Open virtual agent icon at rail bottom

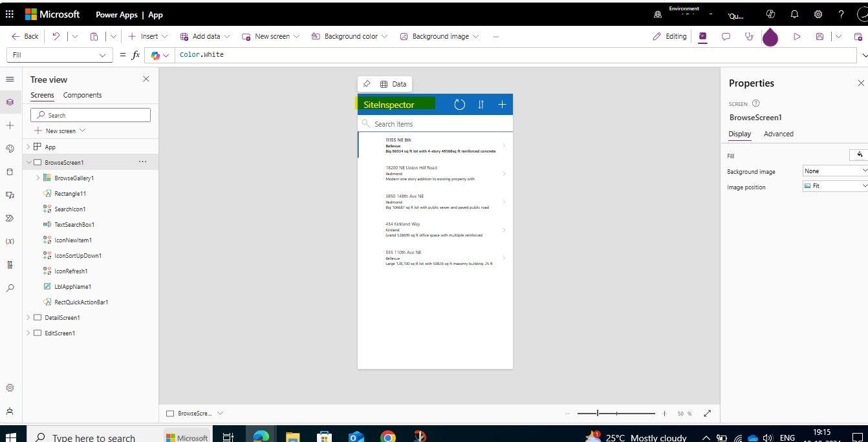[10, 411]
